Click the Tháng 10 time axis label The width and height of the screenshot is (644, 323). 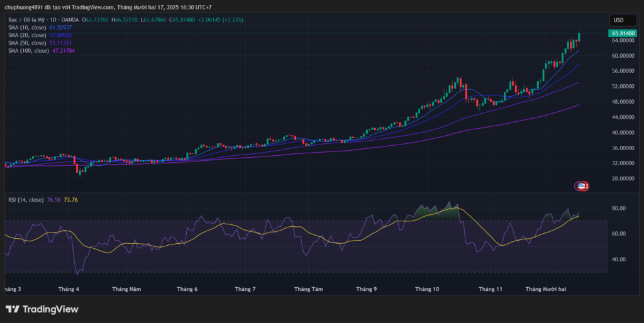pyautogui.click(x=427, y=289)
